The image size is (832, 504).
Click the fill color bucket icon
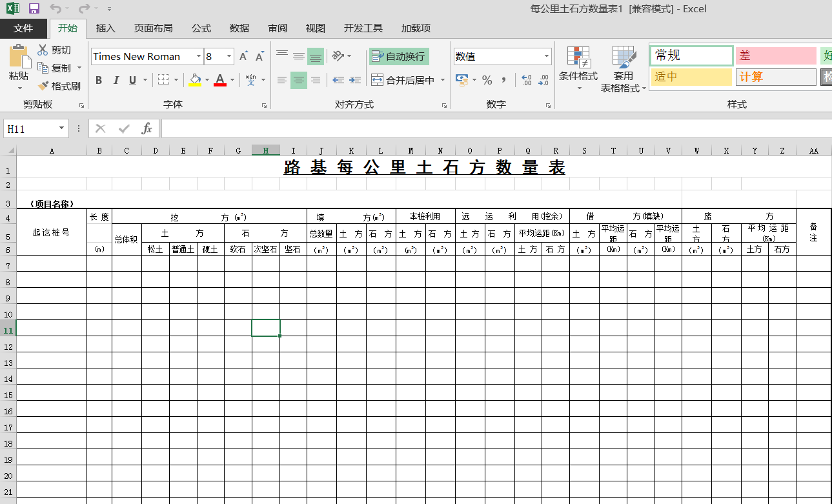pos(195,80)
